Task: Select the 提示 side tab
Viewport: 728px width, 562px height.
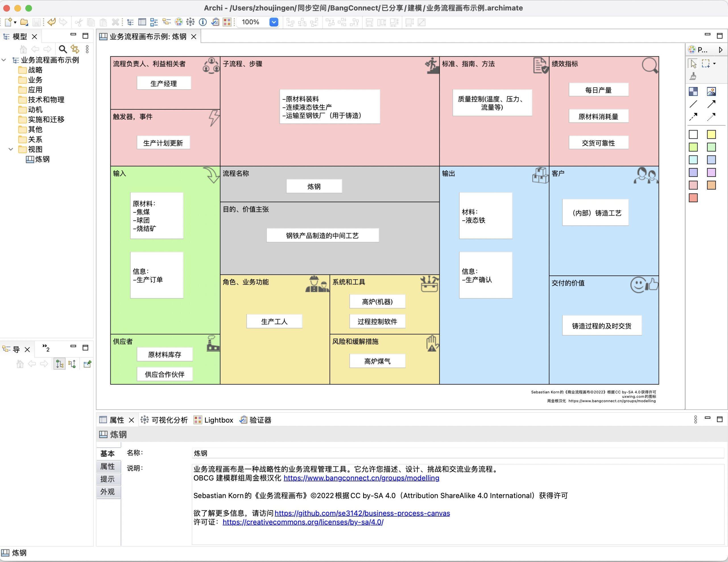Action: [108, 479]
